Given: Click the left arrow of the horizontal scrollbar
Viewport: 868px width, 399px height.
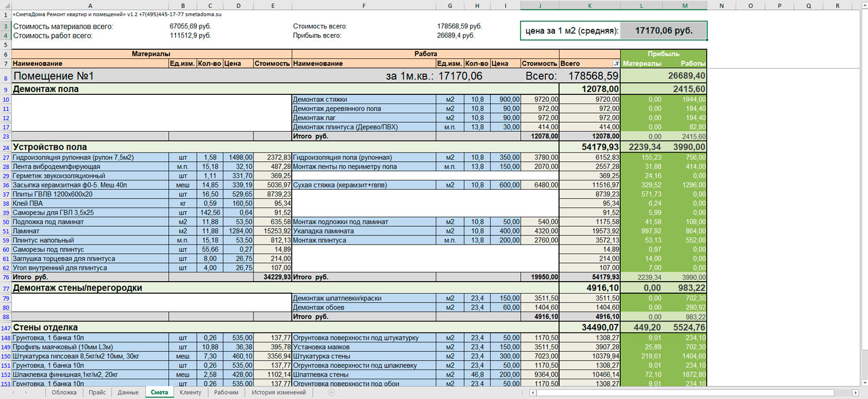Looking at the screenshot, I should [x=532, y=393].
